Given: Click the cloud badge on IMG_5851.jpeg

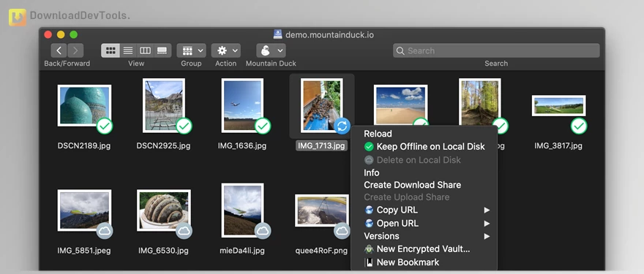Looking at the screenshot, I should pyautogui.click(x=105, y=231).
